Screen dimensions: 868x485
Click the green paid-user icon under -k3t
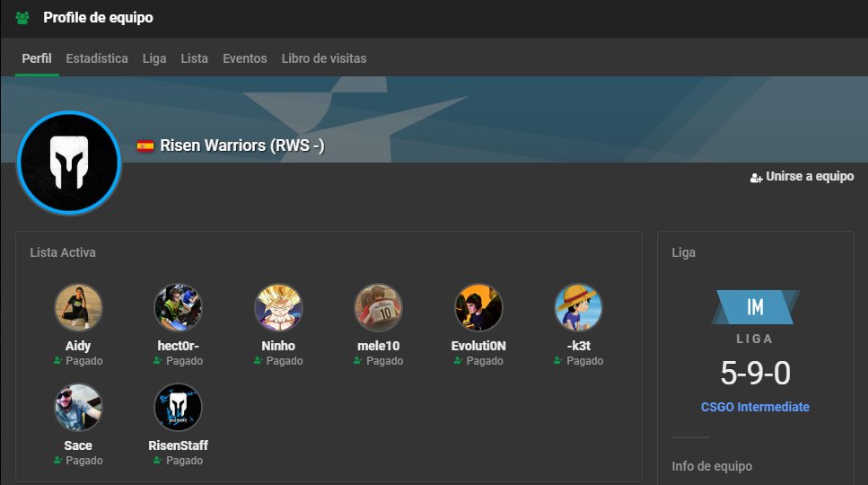pyautogui.click(x=558, y=361)
